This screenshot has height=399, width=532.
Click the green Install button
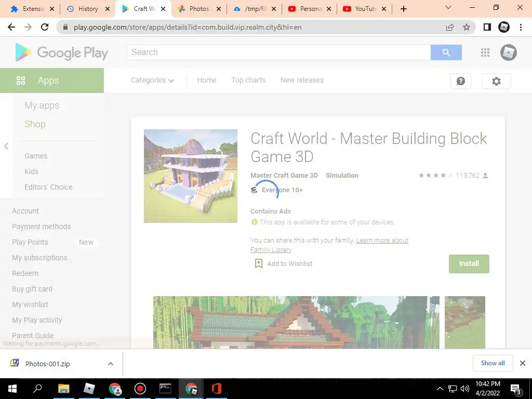[x=469, y=263]
